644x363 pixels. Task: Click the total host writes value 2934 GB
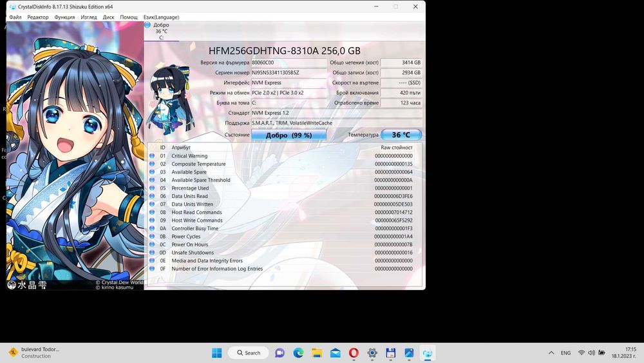coord(401,72)
